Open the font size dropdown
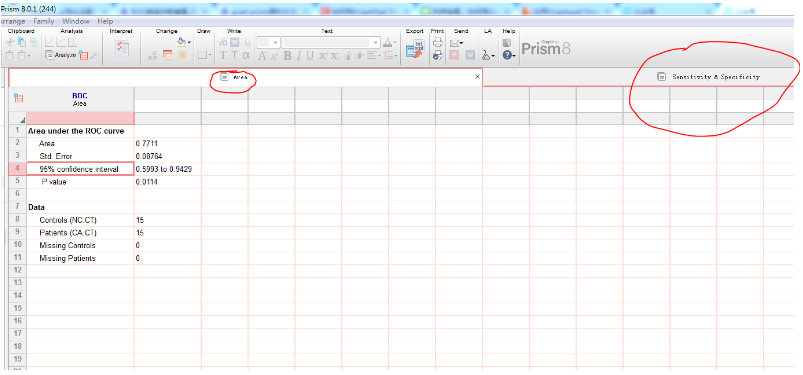Viewport: 803px width, 375px height. point(268,43)
